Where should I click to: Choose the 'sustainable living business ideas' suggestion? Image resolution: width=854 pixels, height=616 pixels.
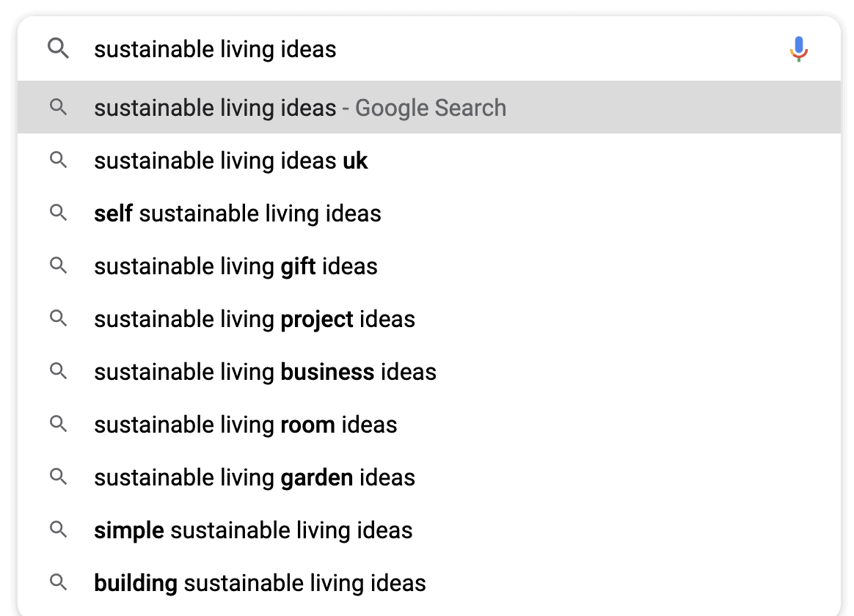[x=265, y=372]
